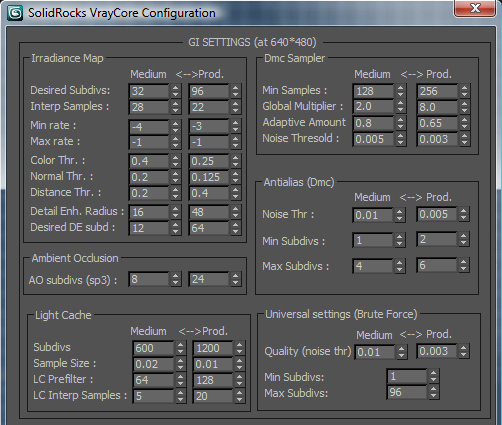502x425 pixels.
Task: Select Medium Interp Samples field showing 28
Action: tap(149, 107)
